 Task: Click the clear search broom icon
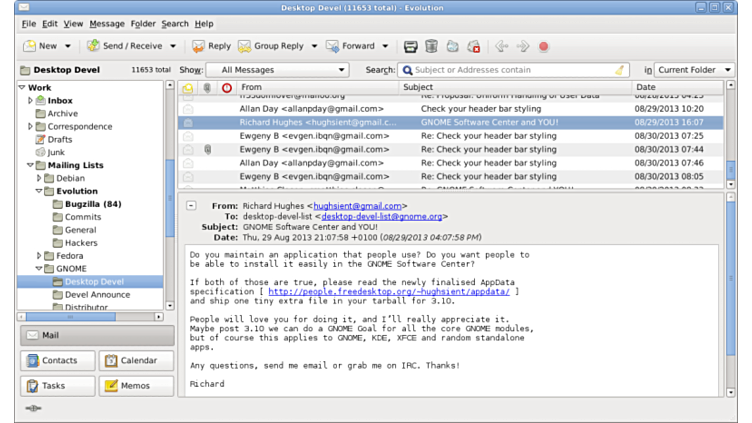(x=621, y=70)
